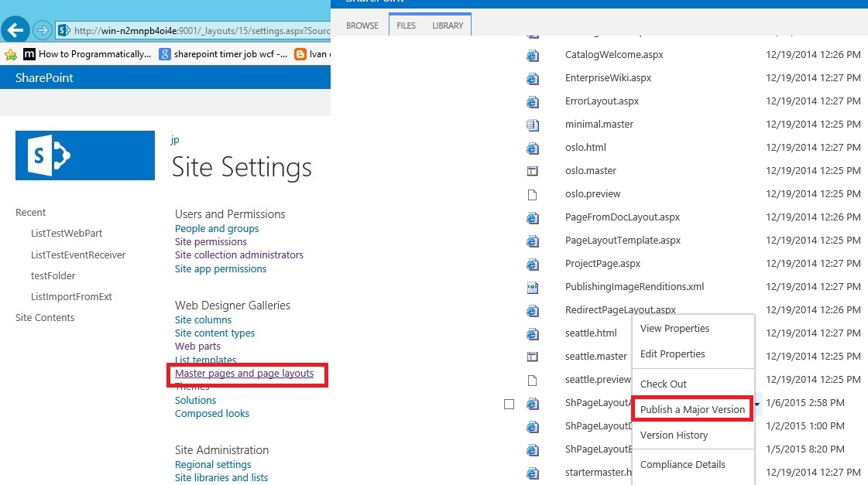The image size is (868, 485).
Task: Open Site collection administrators link
Action: [x=239, y=255]
